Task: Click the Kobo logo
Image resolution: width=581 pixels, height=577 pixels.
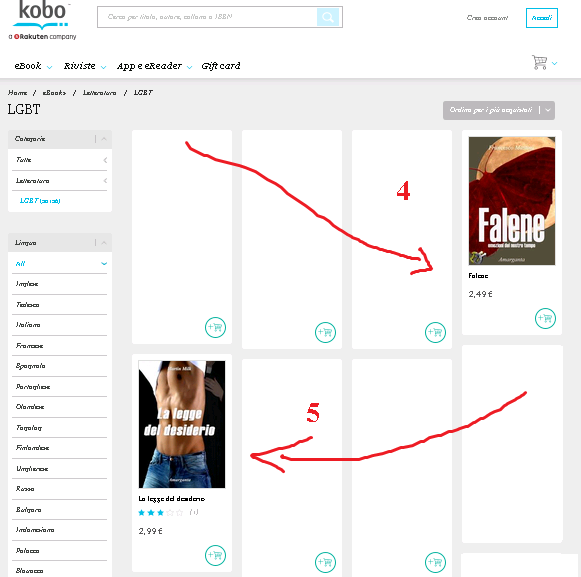Action: [42, 20]
